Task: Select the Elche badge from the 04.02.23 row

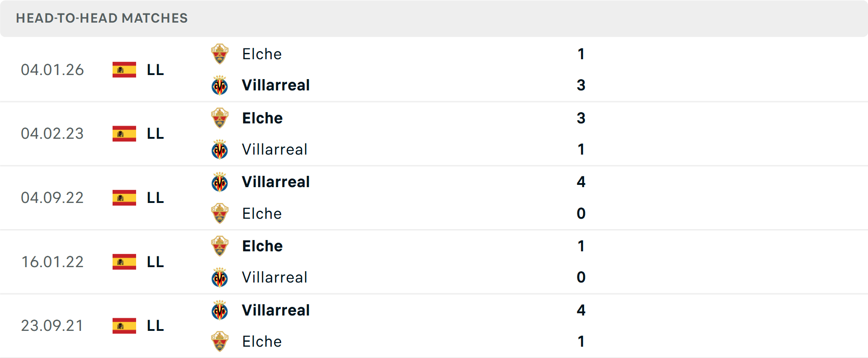Action: coord(220,118)
